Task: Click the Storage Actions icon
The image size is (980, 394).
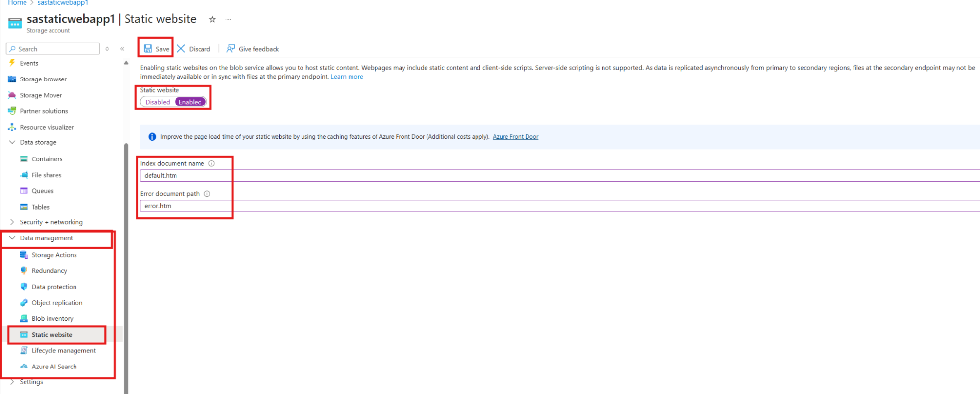Action: point(24,255)
